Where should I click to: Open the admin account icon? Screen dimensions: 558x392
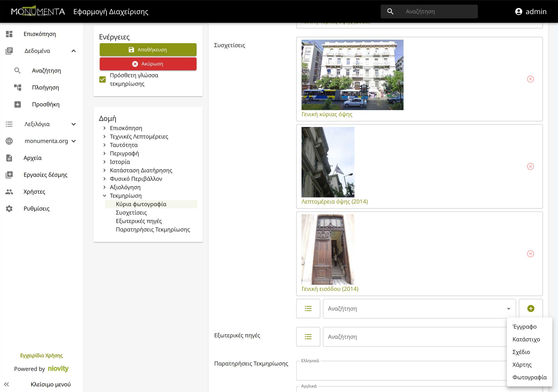point(518,12)
